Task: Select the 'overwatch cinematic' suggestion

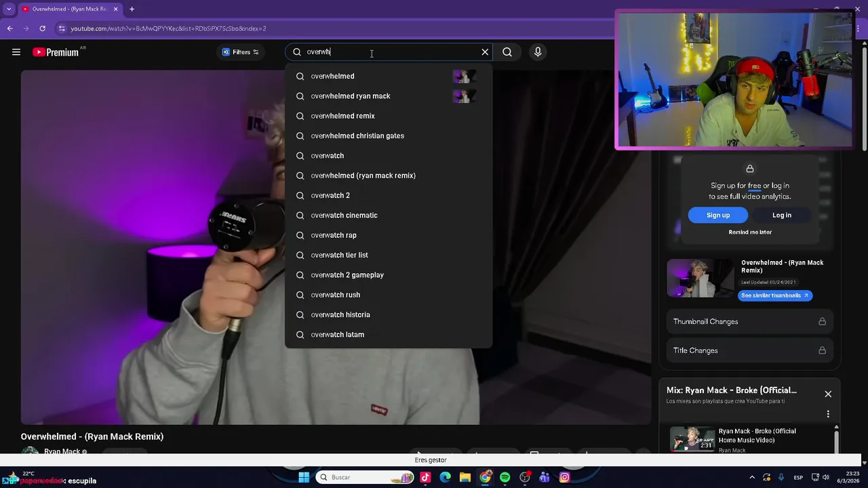Action: pyautogui.click(x=389, y=216)
